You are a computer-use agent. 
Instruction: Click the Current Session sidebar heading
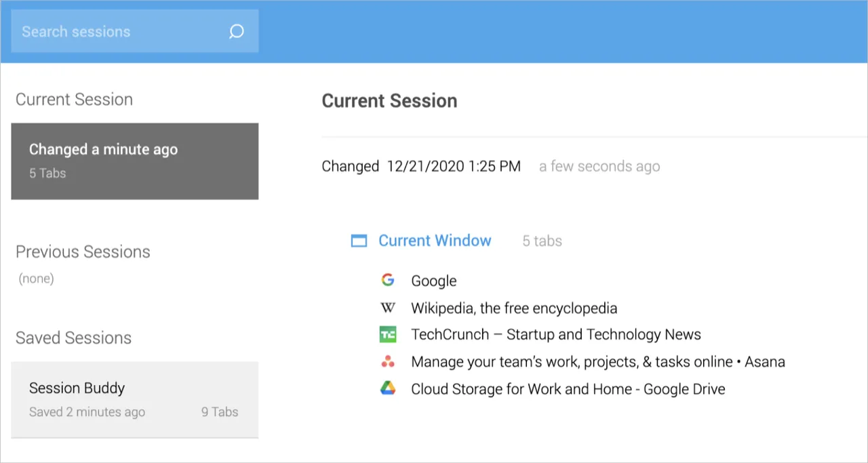pyautogui.click(x=74, y=99)
